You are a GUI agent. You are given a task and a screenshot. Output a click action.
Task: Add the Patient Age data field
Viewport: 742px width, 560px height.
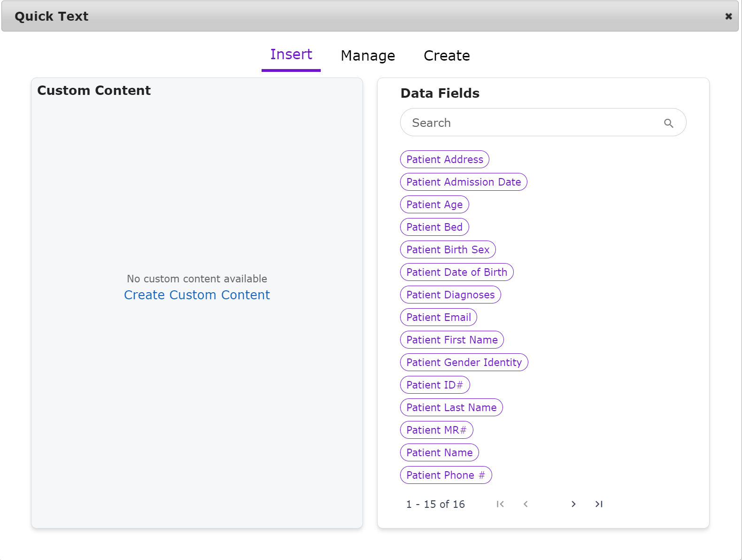(x=434, y=205)
